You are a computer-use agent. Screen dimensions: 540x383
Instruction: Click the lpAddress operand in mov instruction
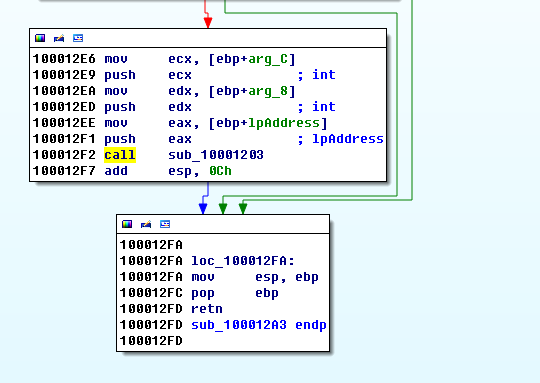[284, 123]
